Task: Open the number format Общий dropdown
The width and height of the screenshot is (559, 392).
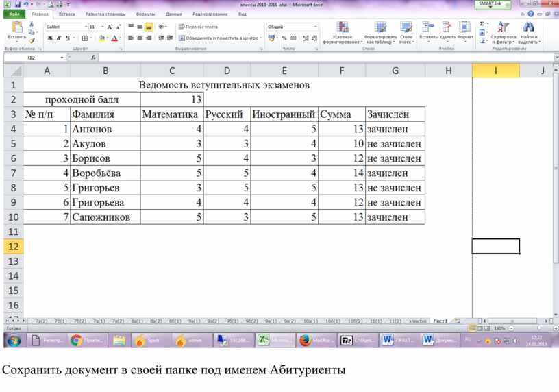Action: (315, 27)
